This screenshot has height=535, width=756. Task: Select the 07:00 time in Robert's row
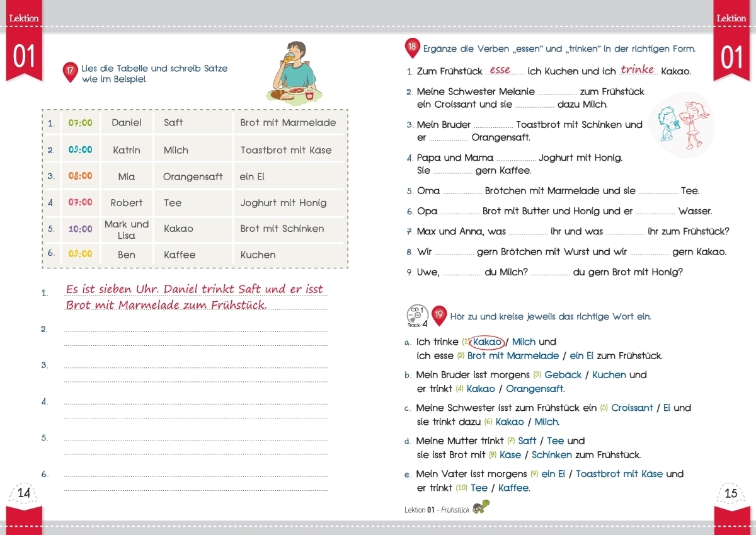81,202
